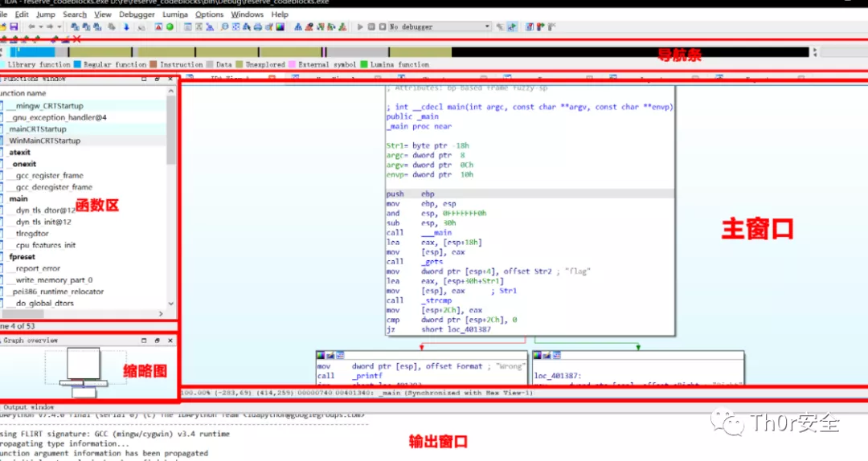Screen dimensions: 868x461
Task: Click the black region of the navigation band
Action: click(630, 52)
